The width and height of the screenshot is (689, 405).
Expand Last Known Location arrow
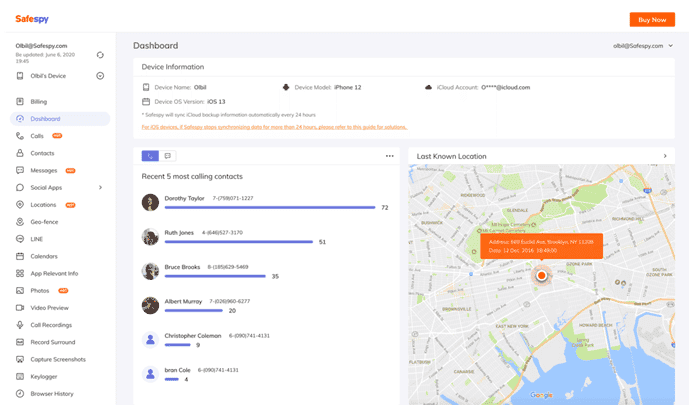click(665, 156)
